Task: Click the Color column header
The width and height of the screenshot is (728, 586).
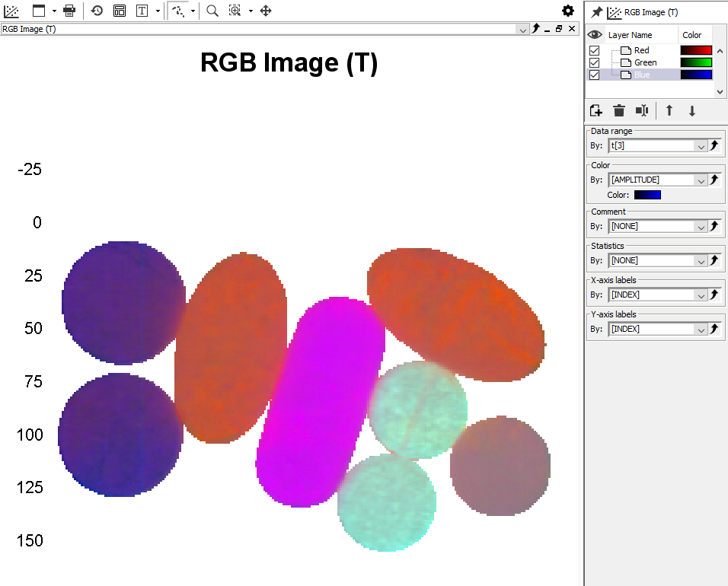Action: coord(692,35)
